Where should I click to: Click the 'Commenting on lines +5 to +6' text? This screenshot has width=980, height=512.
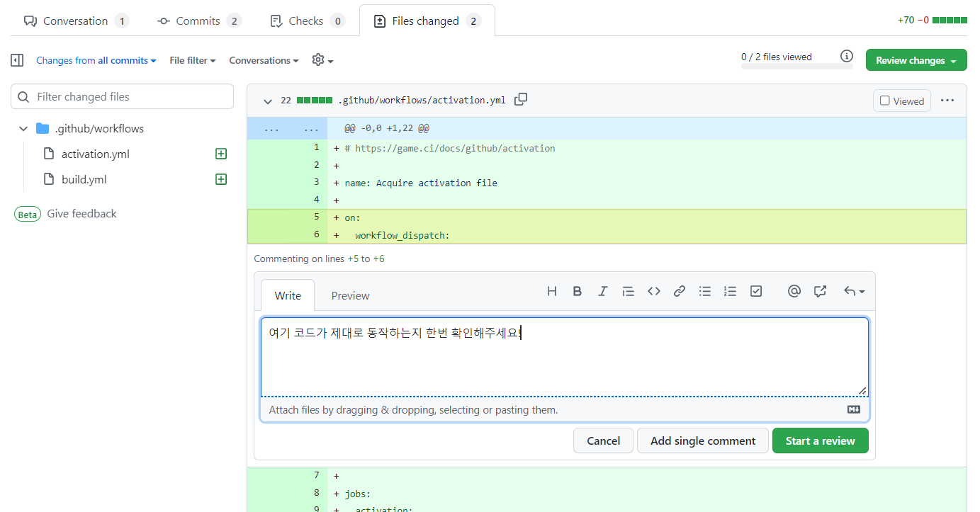tap(319, 258)
